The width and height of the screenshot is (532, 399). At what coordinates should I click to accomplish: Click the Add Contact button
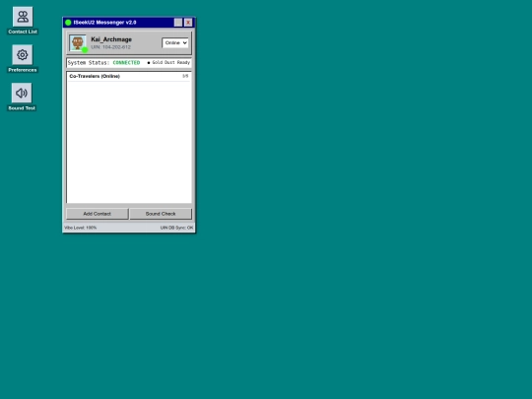(x=97, y=214)
